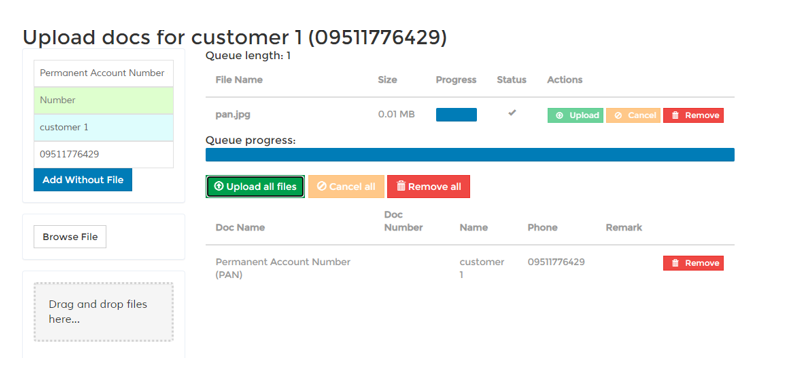Click the pan.jpg progress bar

pos(456,115)
